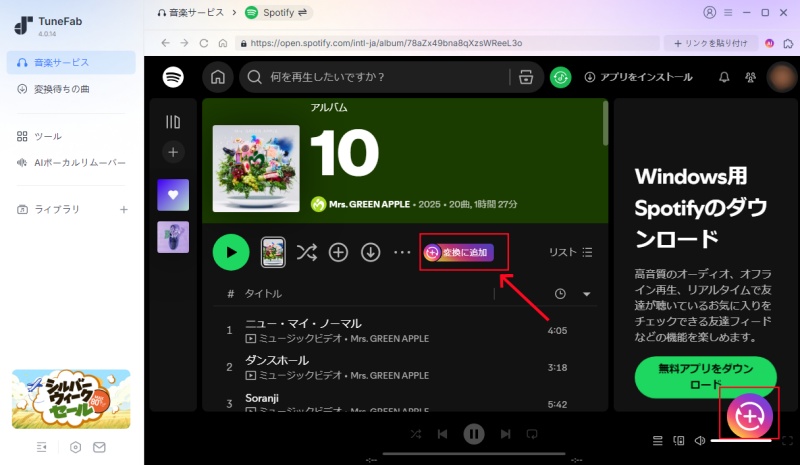Skip to the next track
Image resolution: width=800 pixels, height=465 pixels.
pos(505,434)
